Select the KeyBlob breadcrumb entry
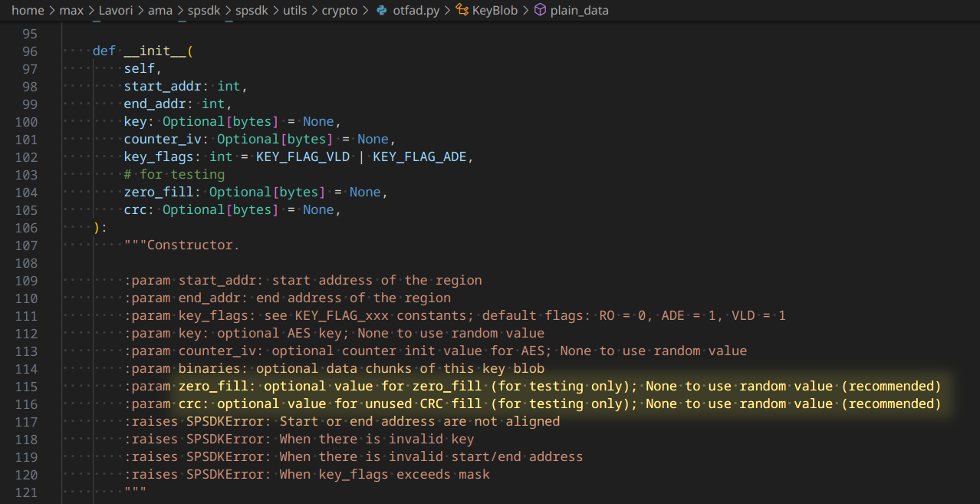The width and height of the screenshot is (980, 504). (x=494, y=10)
